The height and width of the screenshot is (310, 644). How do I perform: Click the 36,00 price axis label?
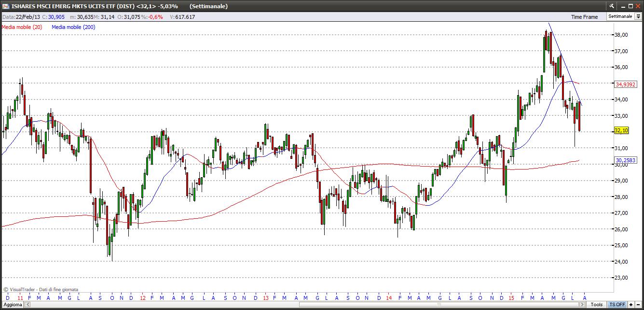tap(621, 67)
